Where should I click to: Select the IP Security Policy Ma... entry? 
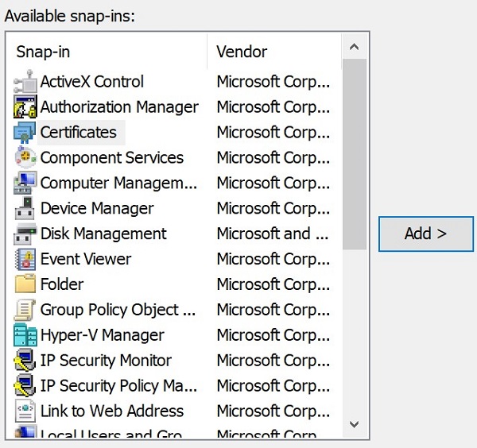point(118,386)
